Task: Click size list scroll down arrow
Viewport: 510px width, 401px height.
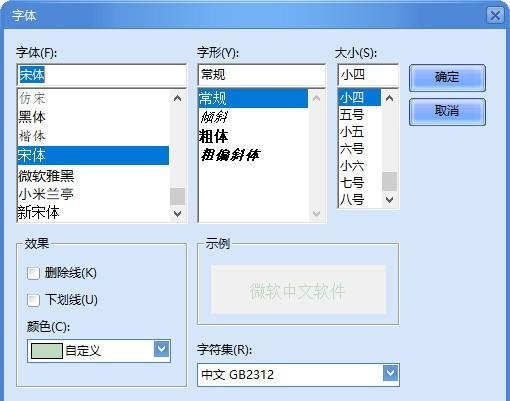Action: (x=389, y=199)
